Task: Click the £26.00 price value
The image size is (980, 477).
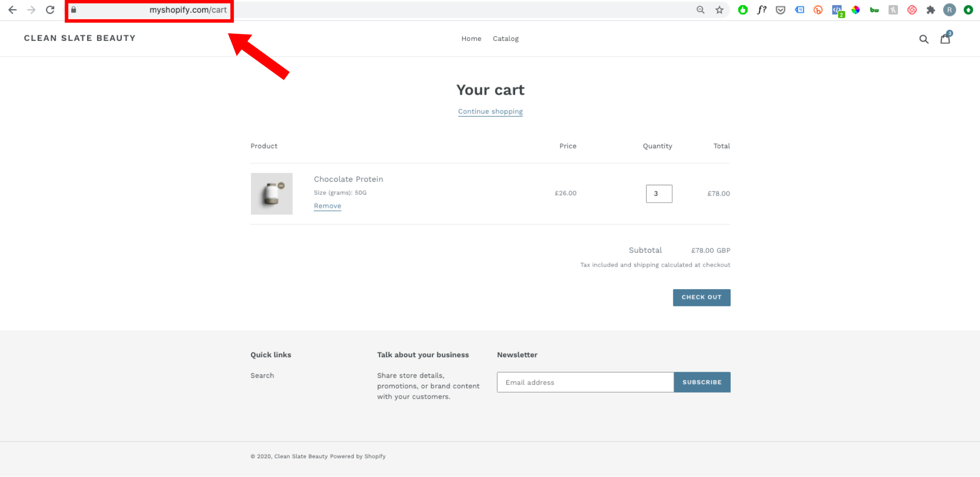Action: (x=565, y=193)
